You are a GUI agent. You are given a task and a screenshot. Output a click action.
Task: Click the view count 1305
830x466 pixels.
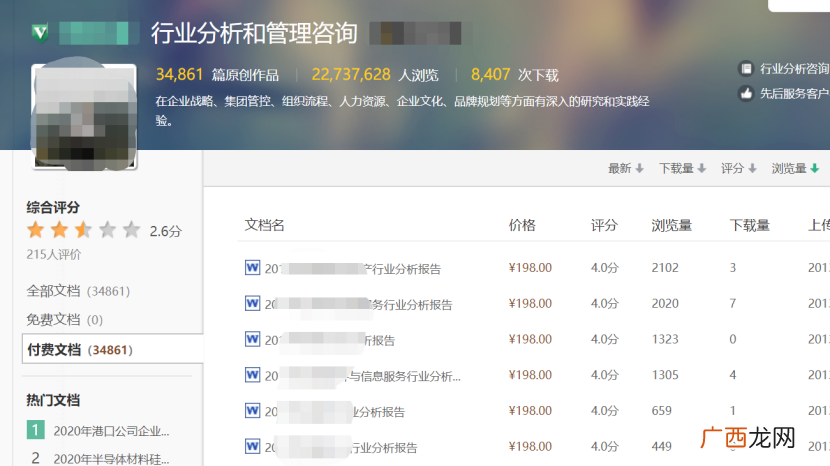coord(665,375)
